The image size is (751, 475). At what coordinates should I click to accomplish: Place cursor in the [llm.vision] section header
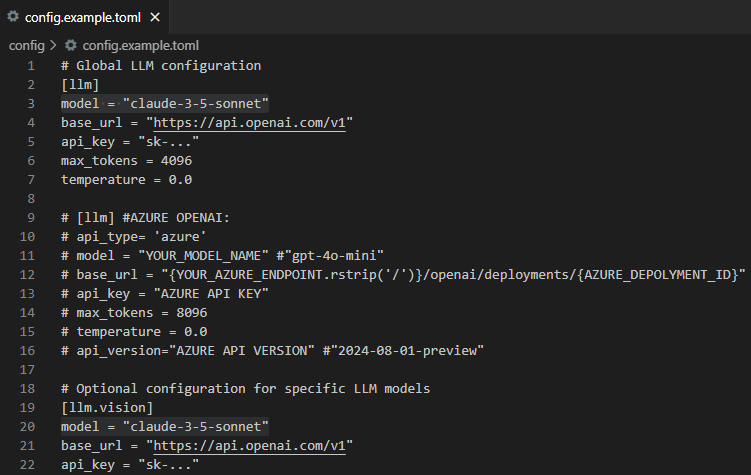[103, 407]
